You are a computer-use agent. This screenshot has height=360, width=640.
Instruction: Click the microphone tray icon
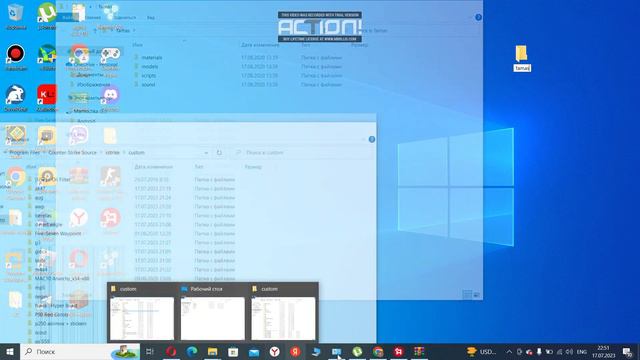click(x=539, y=351)
